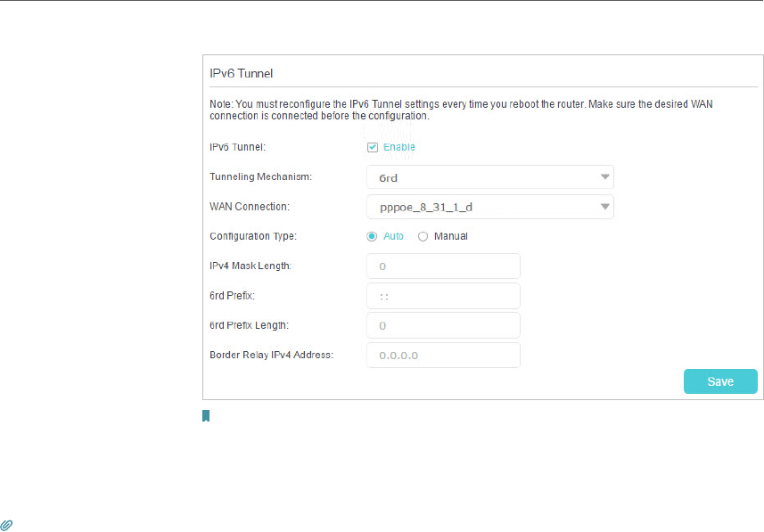This screenshot has height=532, width=764.
Task: Open the WAN Connection dropdown
Action: [x=489, y=207]
